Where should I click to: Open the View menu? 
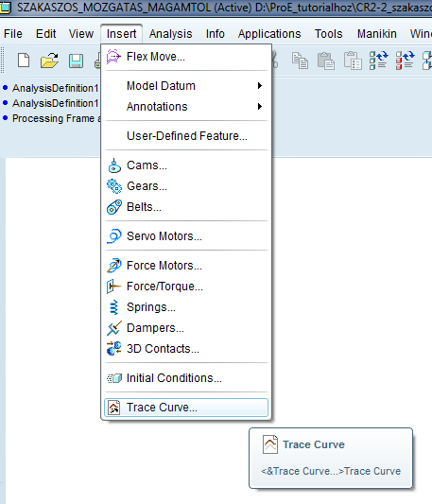(x=81, y=34)
